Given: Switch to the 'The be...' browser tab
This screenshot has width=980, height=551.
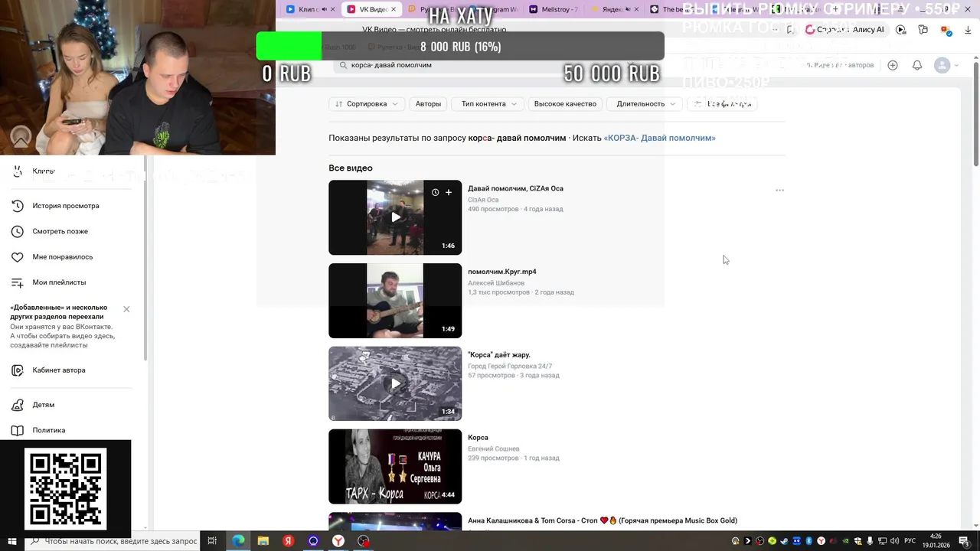Looking at the screenshot, I should pyautogui.click(x=674, y=9).
